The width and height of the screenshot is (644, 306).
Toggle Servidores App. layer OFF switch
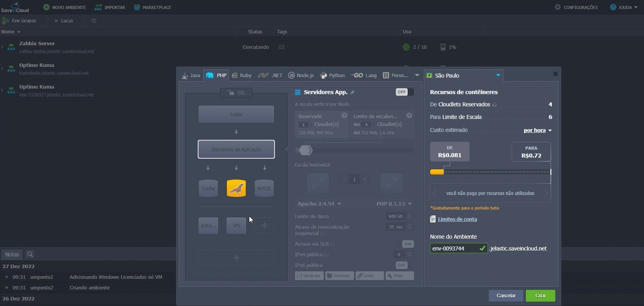coord(405,92)
